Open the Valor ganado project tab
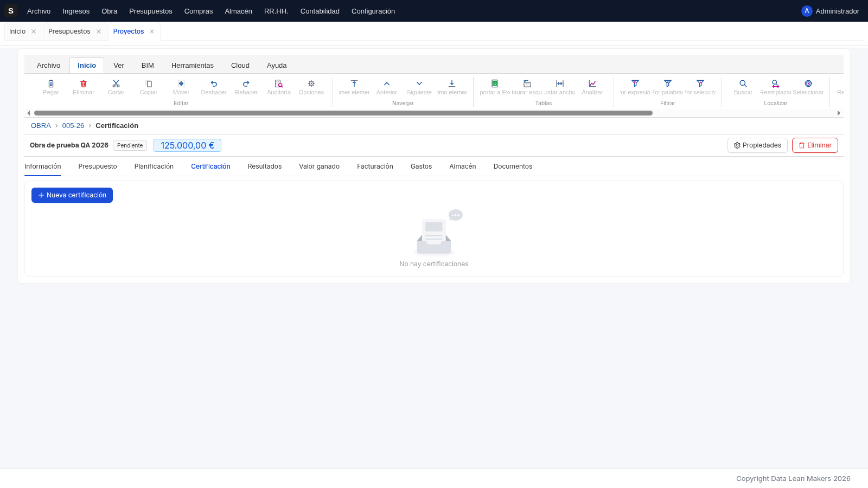The width and height of the screenshot is (868, 488). click(319, 166)
